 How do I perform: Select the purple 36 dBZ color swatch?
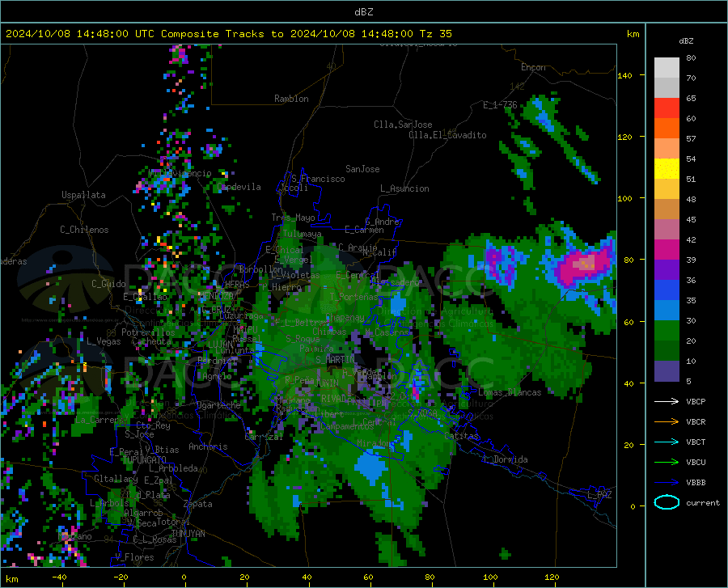point(667,270)
